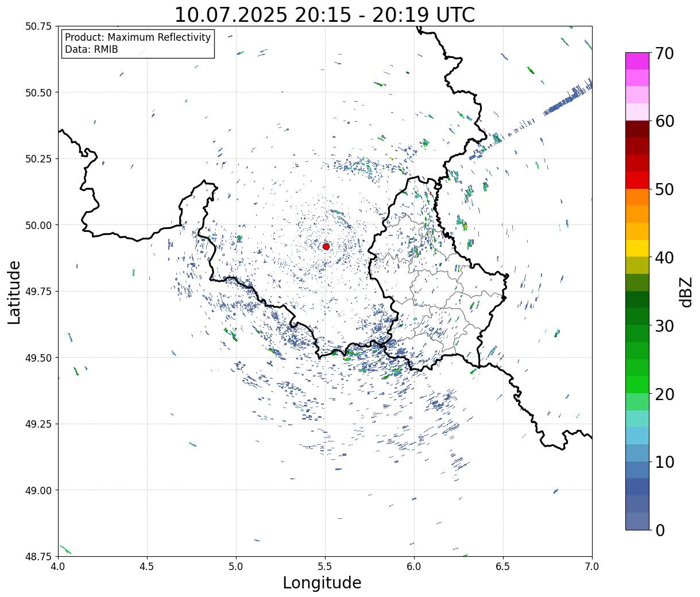Click the latitude tick label 48.75
The width and height of the screenshot is (700, 597).
coord(38,556)
